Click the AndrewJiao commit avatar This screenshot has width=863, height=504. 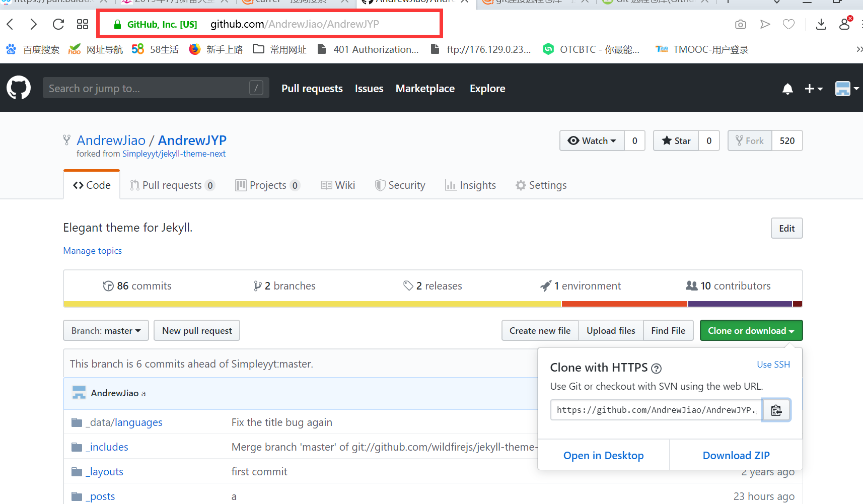79,393
